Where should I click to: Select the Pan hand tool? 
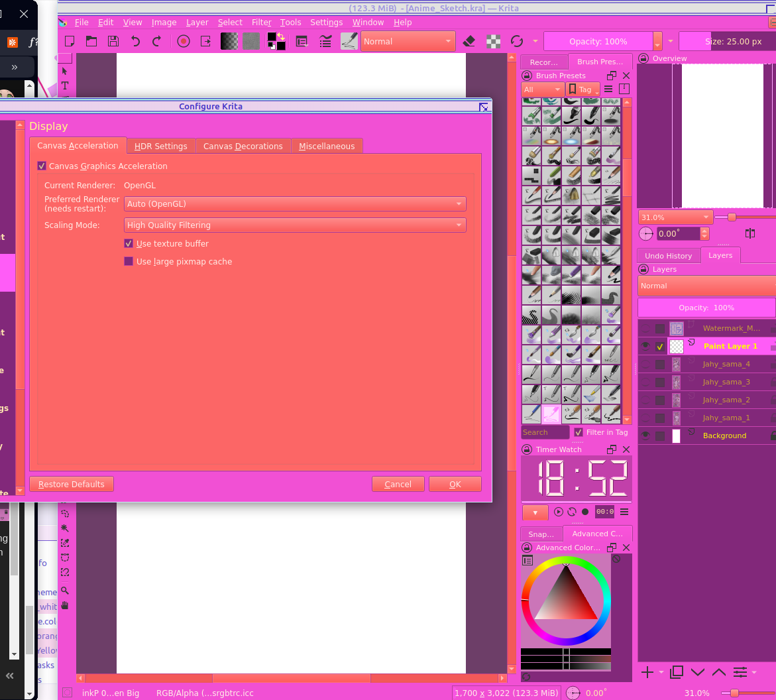tap(65, 605)
